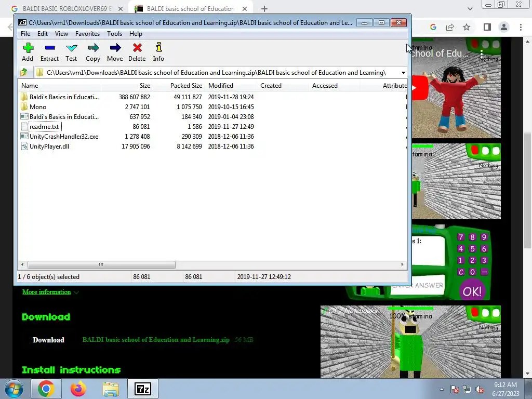Click the taskbar clock showing 9:12 AM
Image resolution: width=532 pixels, height=399 pixels.
pos(506,389)
